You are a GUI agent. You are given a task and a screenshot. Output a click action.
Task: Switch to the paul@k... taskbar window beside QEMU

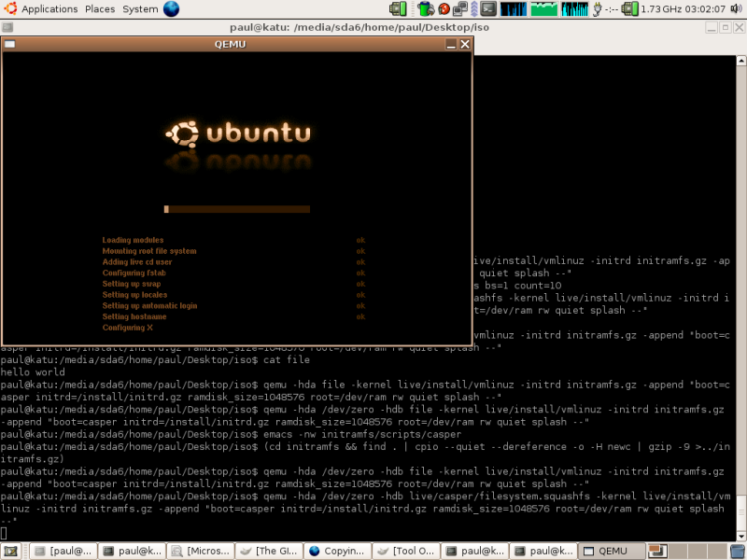point(543,552)
